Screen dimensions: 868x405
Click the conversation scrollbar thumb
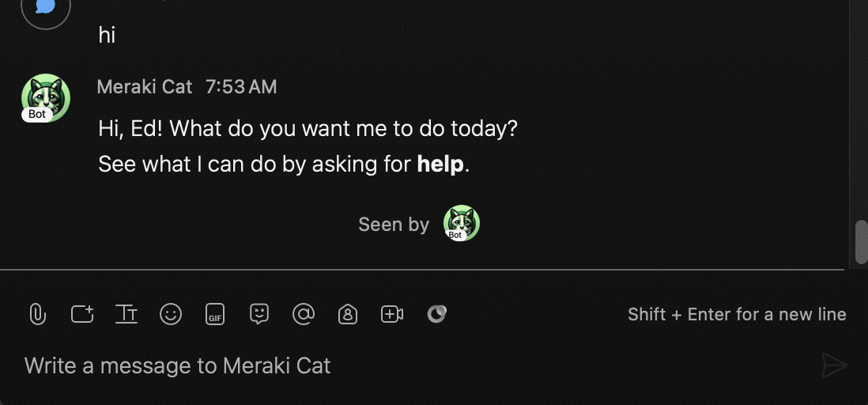click(x=862, y=242)
